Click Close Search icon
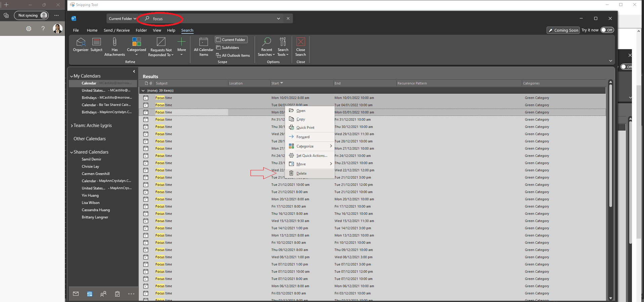 pyautogui.click(x=301, y=47)
